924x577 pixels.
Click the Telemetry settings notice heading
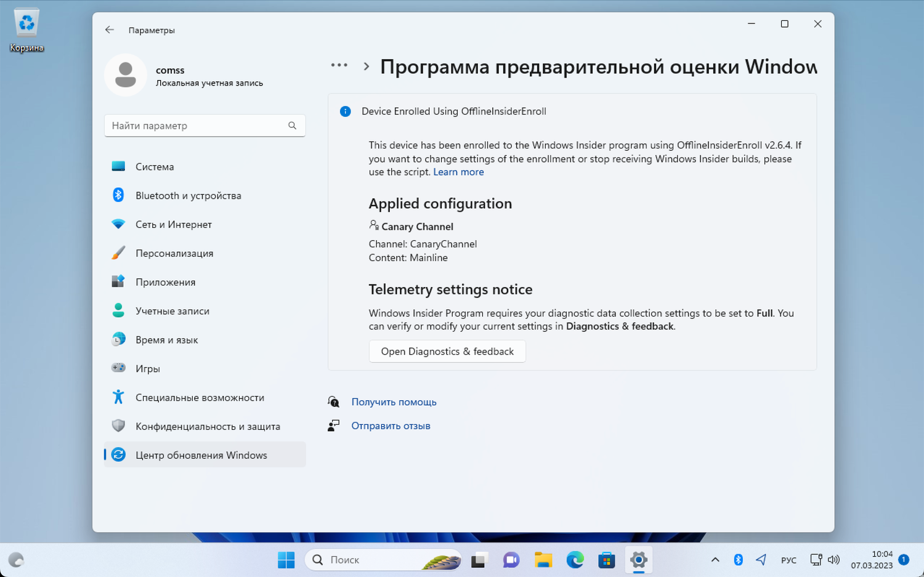[450, 289]
